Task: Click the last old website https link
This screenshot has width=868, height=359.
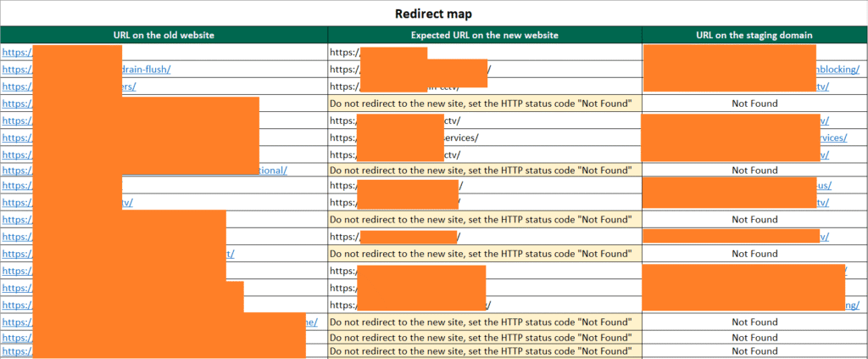Action: coord(17,351)
